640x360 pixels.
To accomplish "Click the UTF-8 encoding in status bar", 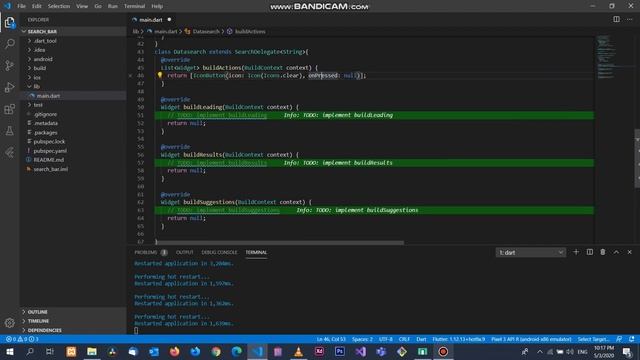I will [386, 339].
